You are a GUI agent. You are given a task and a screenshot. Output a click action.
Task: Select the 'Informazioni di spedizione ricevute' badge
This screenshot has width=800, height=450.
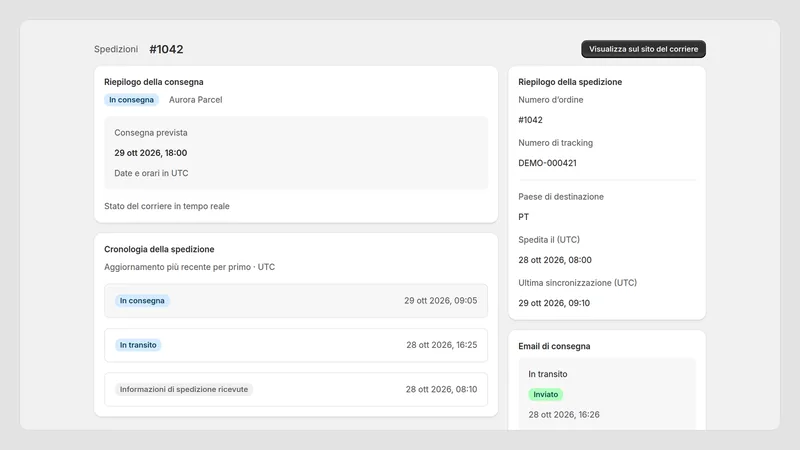[184, 389]
